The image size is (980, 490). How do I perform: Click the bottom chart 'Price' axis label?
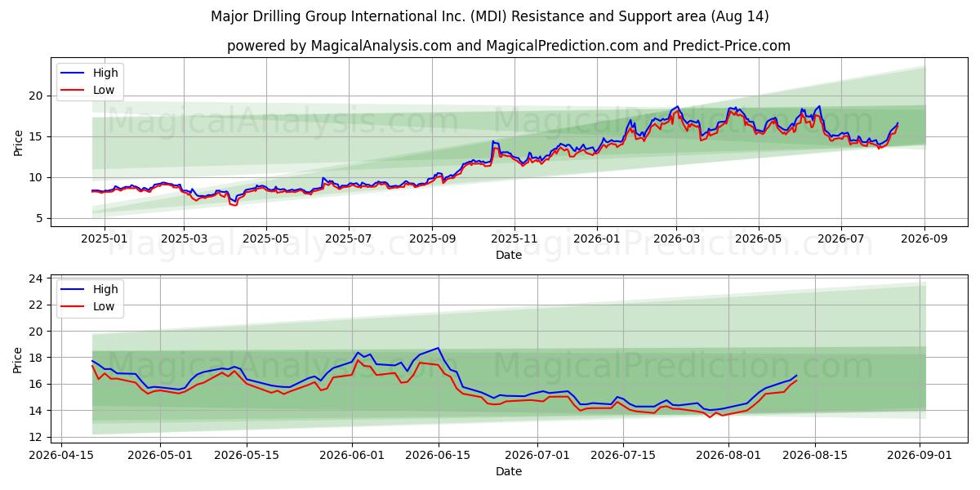[x=19, y=359]
